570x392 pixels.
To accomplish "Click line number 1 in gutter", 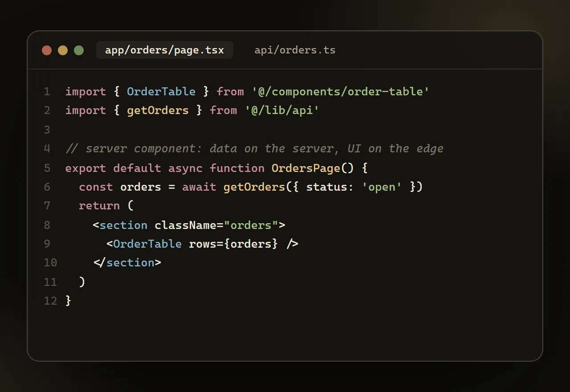I will click(47, 92).
